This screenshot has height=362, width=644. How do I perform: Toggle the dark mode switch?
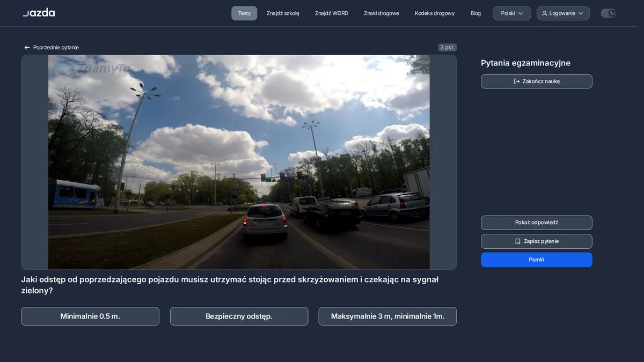click(608, 13)
